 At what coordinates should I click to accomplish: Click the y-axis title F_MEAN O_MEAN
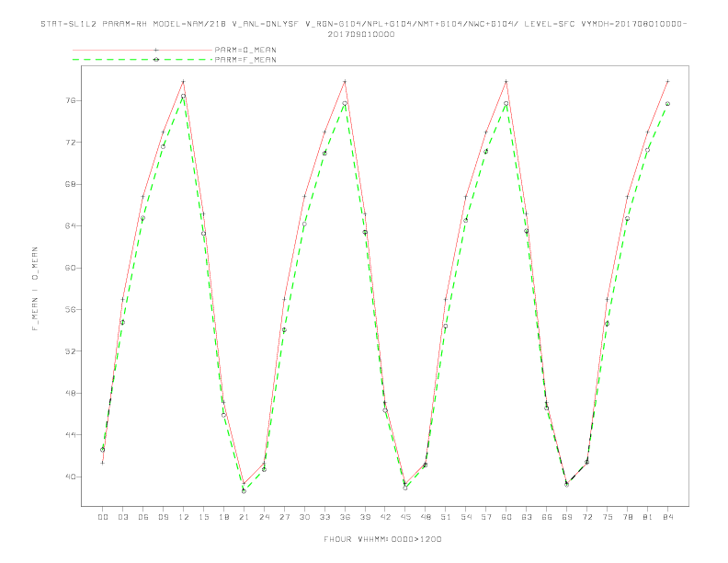pyautogui.click(x=35, y=289)
